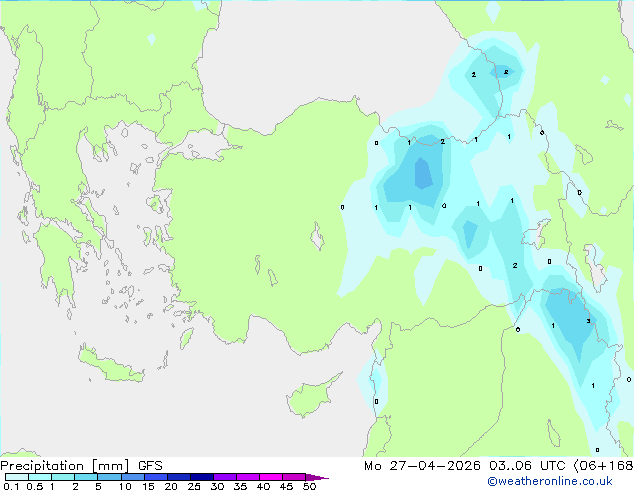Screen dimensions: 634x490
Task: Click the 'Mo 27-04-2026 03..06 UTC' timestamp
Action: click(x=464, y=466)
